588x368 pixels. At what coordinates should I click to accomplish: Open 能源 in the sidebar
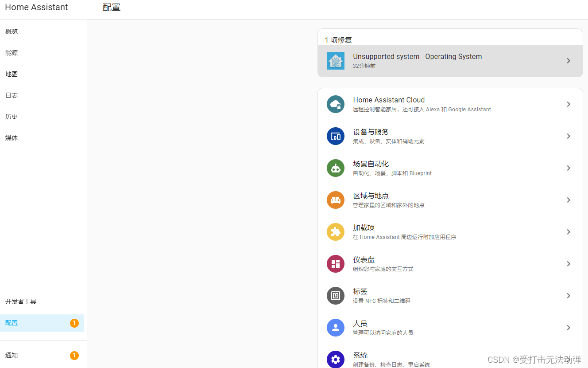pyautogui.click(x=42, y=53)
